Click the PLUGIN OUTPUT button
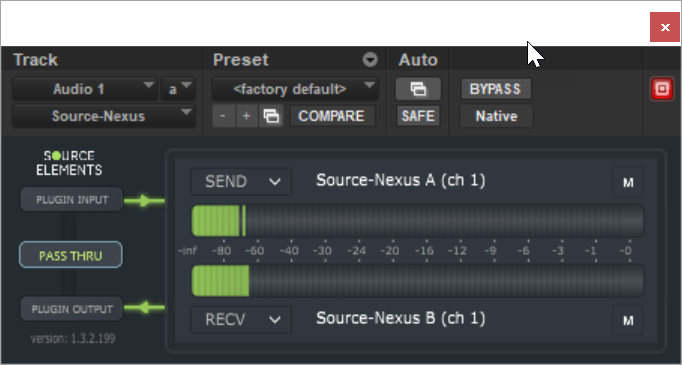 coord(72,309)
